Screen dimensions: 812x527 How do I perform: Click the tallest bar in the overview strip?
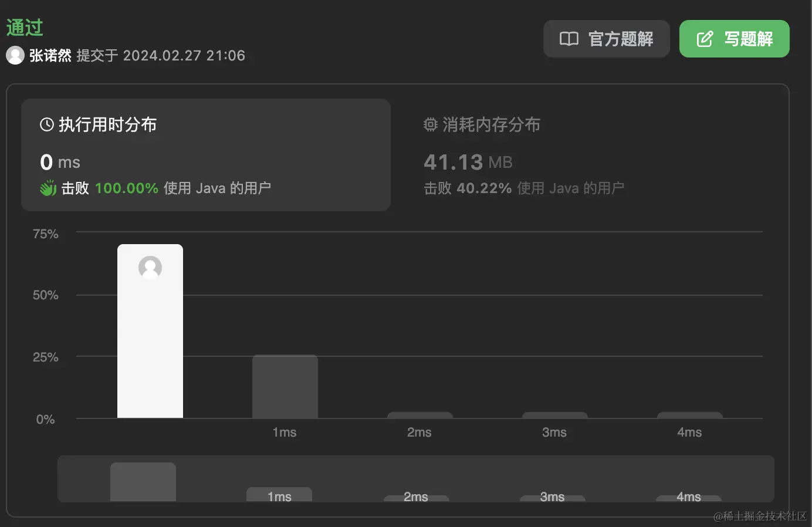click(x=143, y=482)
